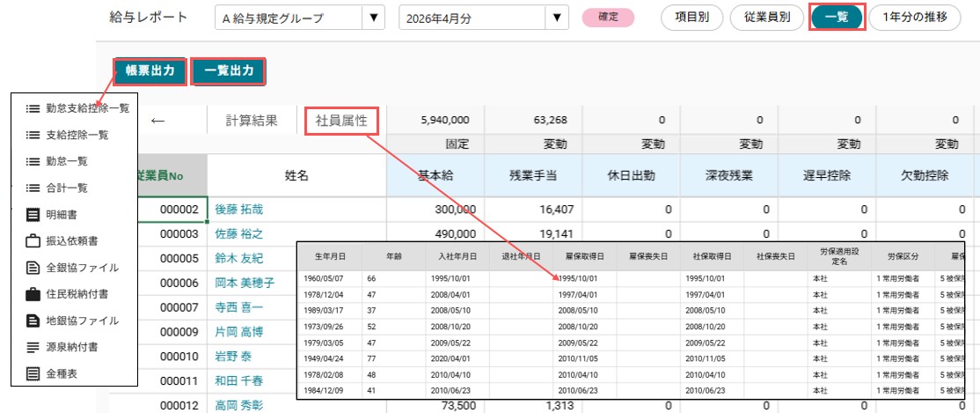This screenshot has width=980, height=413.
Task: Click the 遅早控除 column header
Action: 826,176
